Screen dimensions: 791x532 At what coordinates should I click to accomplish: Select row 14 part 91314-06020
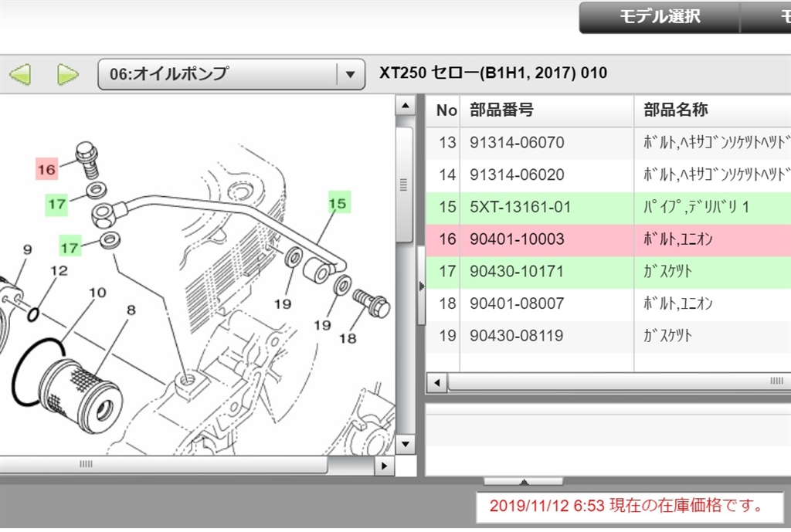[609, 175]
